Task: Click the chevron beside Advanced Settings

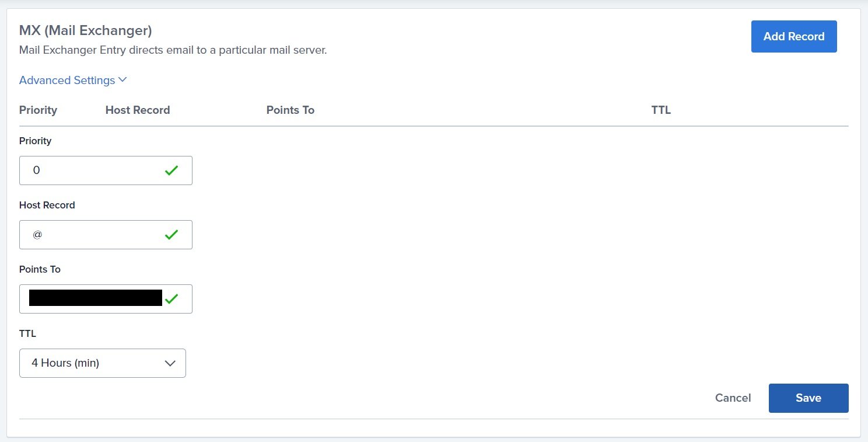Action: [x=123, y=80]
